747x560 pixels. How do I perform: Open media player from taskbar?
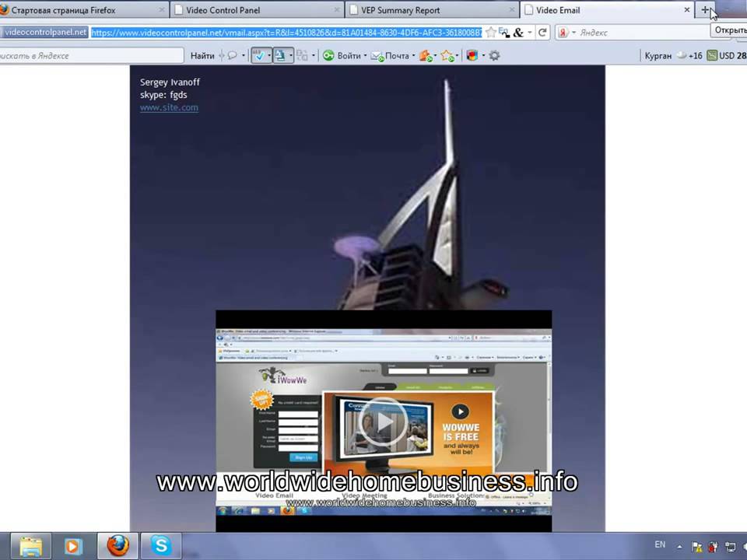click(x=72, y=546)
